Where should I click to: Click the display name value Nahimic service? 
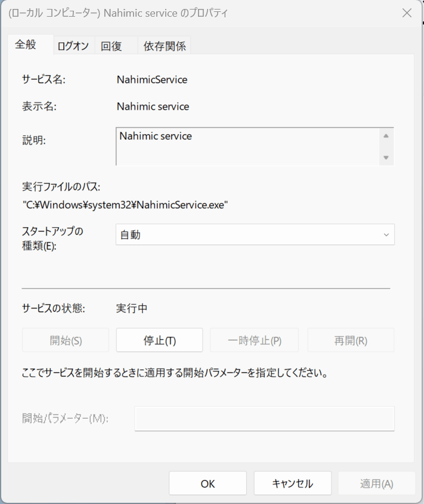point(153,106)
